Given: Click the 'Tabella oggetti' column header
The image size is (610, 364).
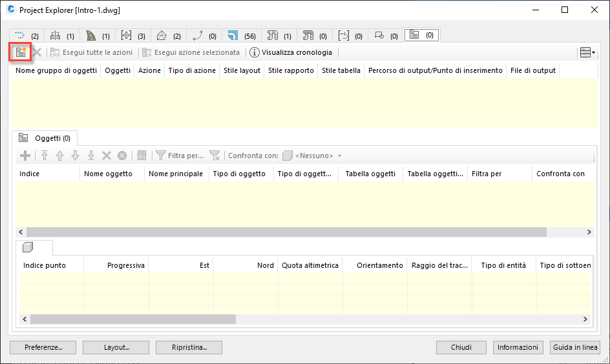Looking at the screenshot, I should point(370,174).
